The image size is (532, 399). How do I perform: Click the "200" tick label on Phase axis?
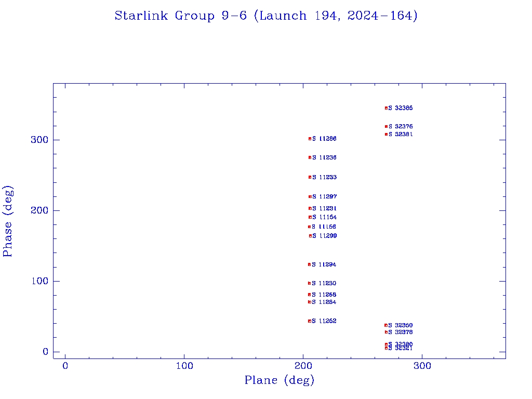39,210
